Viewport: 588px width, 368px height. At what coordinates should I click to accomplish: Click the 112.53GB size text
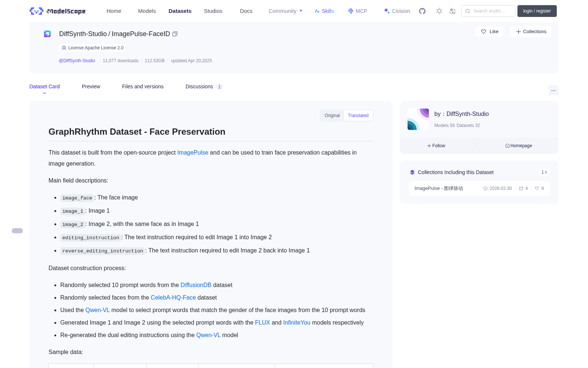click(155, 61)
